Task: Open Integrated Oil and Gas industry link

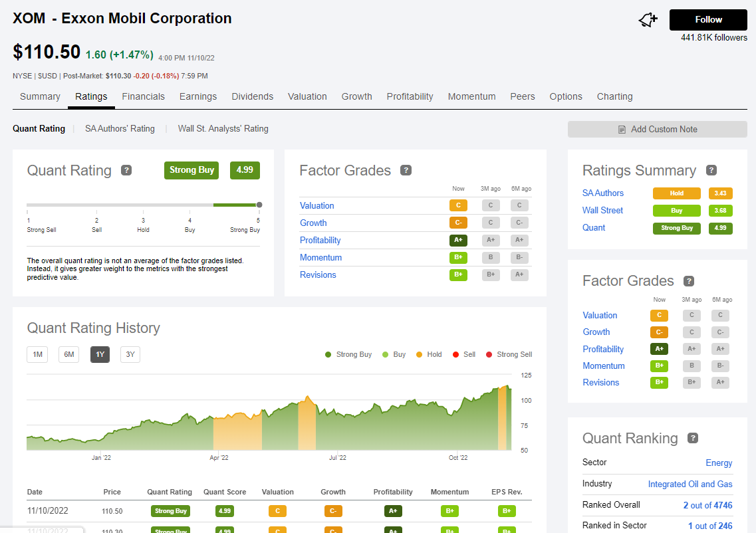Action: coord(690,484)
